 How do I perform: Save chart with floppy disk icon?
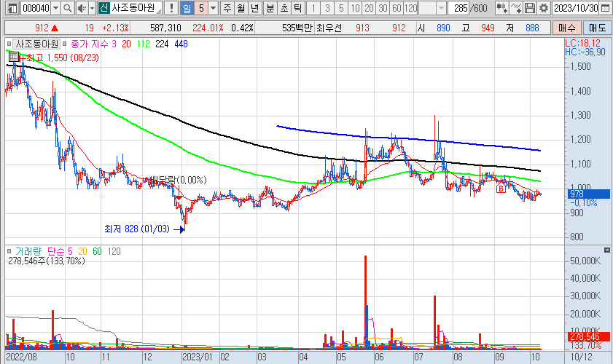click(x=530, y=8)
